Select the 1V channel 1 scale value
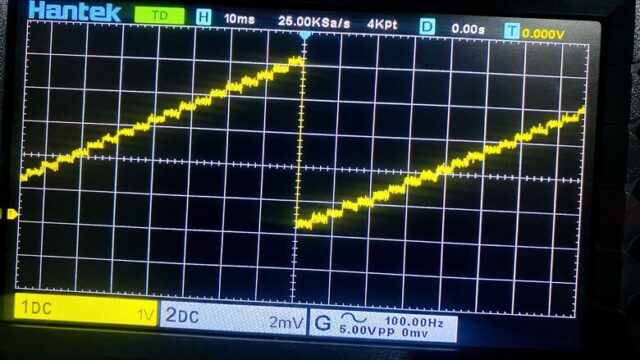This screenshot has height=360, width=640. tap(145, 315)
